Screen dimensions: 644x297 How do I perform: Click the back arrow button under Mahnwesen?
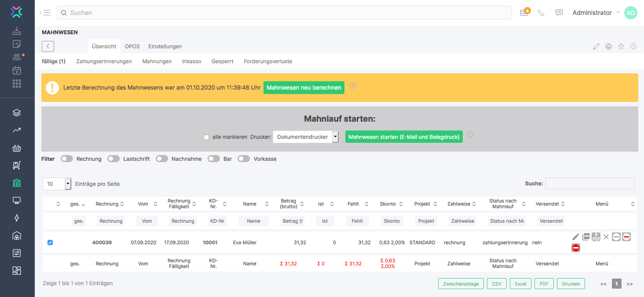[48, 46]
